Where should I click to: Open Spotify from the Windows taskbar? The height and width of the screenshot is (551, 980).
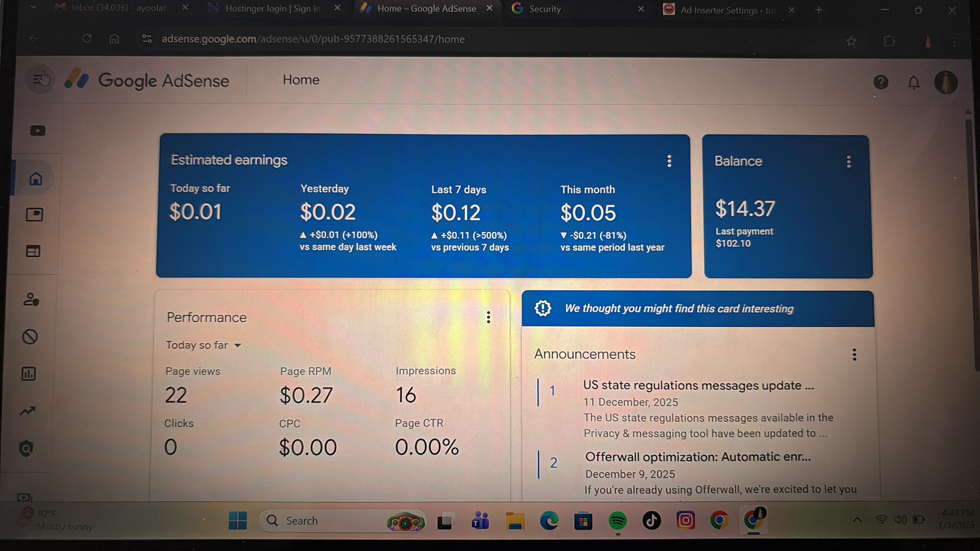coord(617,521)
